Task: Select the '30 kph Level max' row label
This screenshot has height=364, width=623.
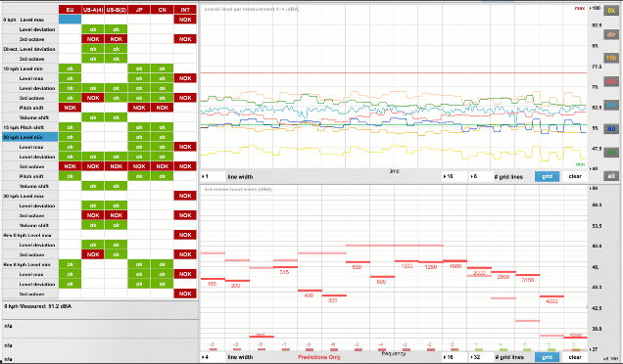Action: [x=30, y=196]
